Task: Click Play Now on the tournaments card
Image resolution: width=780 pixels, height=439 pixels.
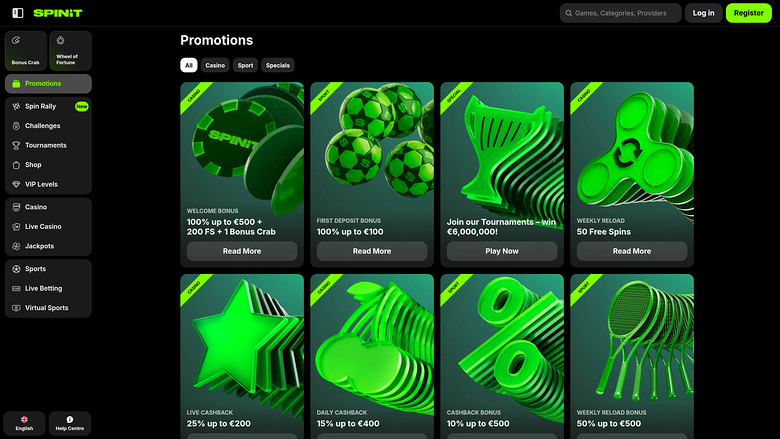Action: (502, 251)
